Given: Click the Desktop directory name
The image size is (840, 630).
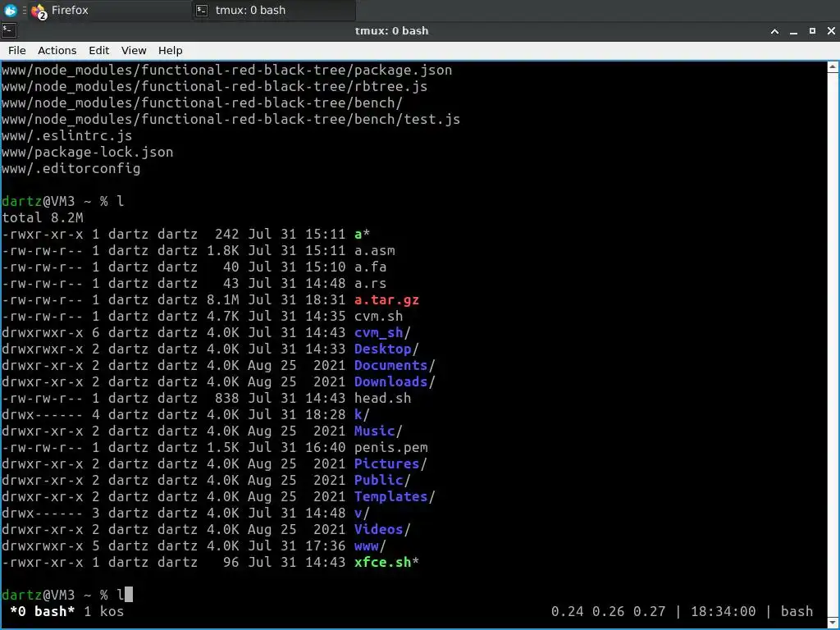Looking at the screenshot, I should click(382, 349).
